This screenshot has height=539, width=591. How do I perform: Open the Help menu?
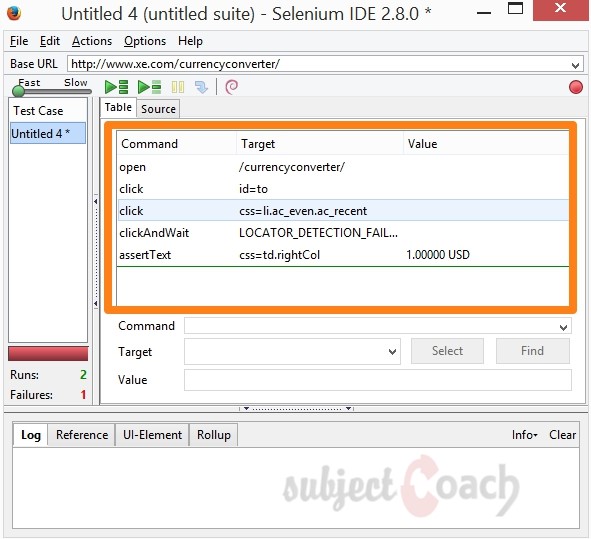pyautogui.click(x=190, y=41)
